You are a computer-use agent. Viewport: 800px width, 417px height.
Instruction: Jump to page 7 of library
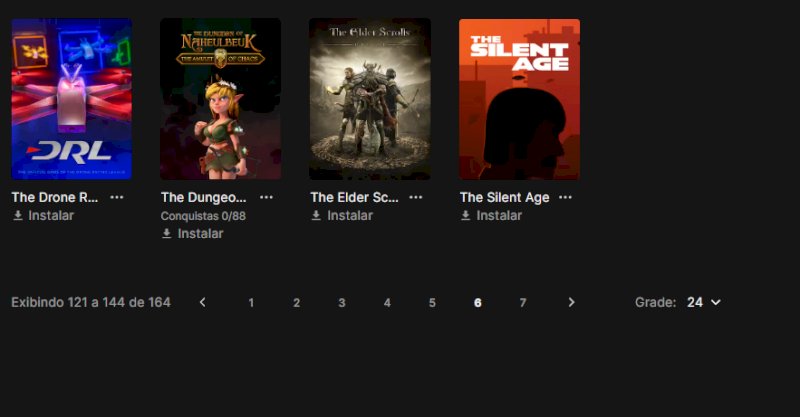point(523,303)
